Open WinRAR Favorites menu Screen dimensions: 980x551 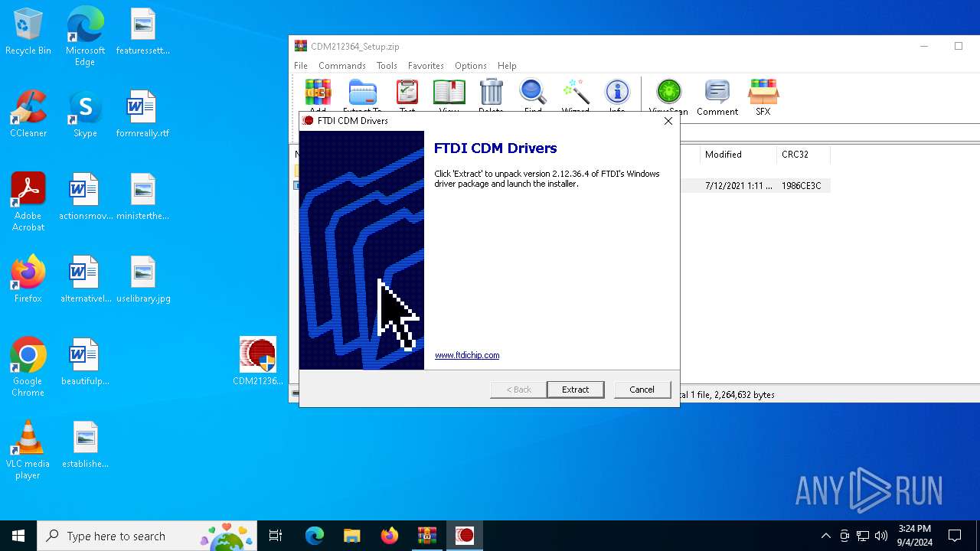point(426,66)
